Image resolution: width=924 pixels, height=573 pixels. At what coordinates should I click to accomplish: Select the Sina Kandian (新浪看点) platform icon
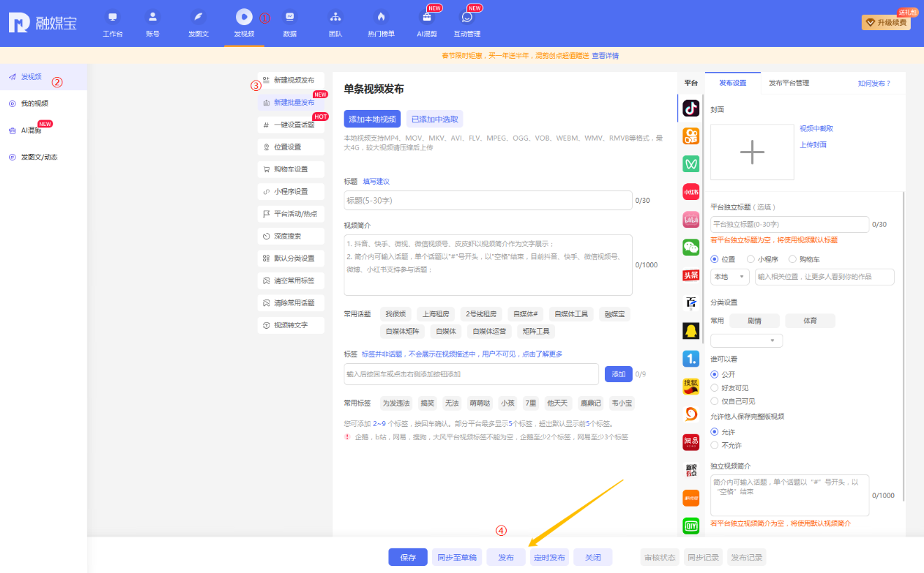point(691,470)
